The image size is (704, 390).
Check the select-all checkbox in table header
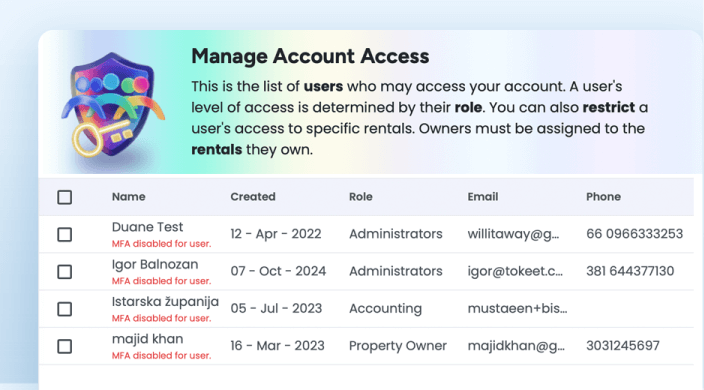65,197
